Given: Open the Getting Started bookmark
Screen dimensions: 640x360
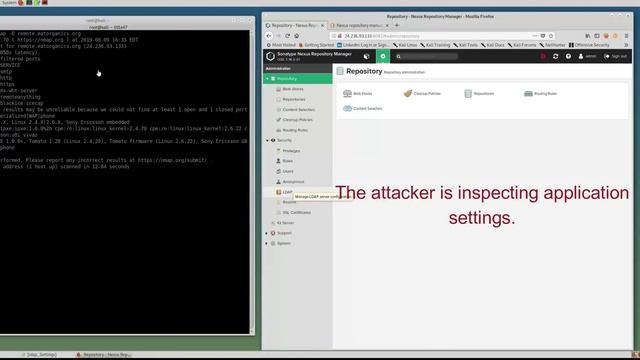Looking at the screenshot, I should (x=316, y=45).
